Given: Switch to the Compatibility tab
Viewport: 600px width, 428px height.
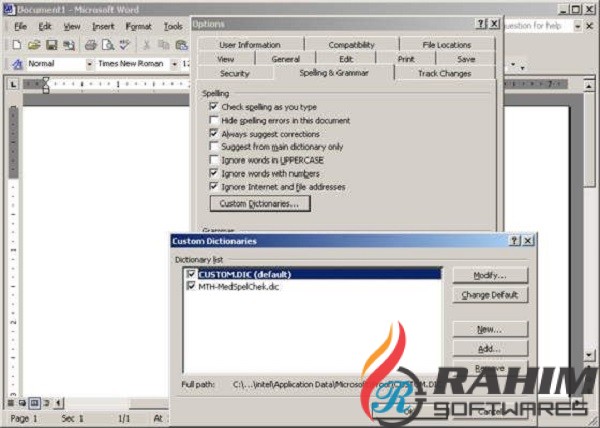Looking at the screenshot, I should pyautogui.click(x=351, y=44).
